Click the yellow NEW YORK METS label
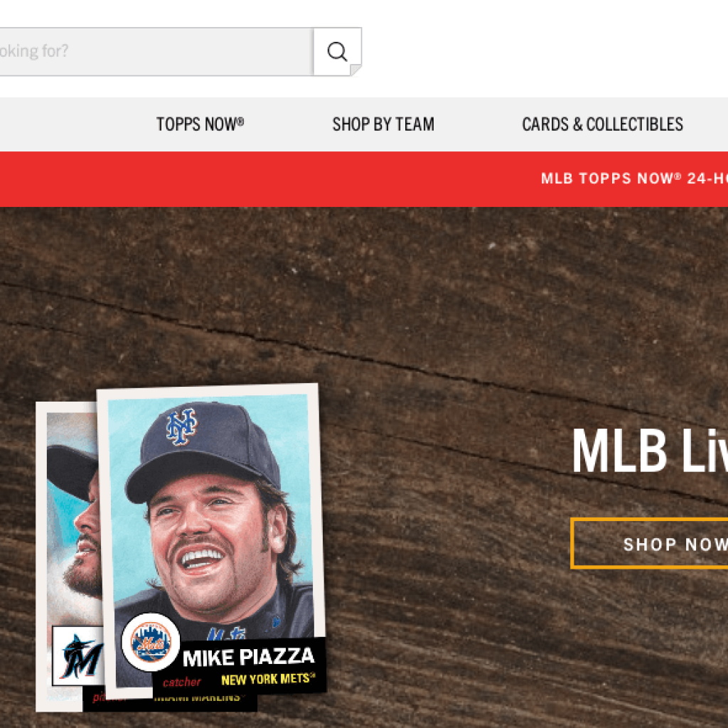 (x=267, y=679)
